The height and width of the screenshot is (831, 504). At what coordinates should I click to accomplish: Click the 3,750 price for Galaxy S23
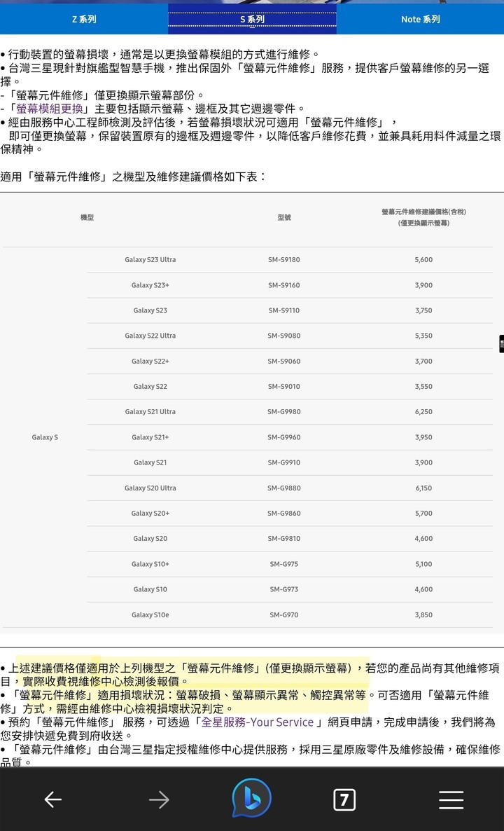(x=423, y=310)
